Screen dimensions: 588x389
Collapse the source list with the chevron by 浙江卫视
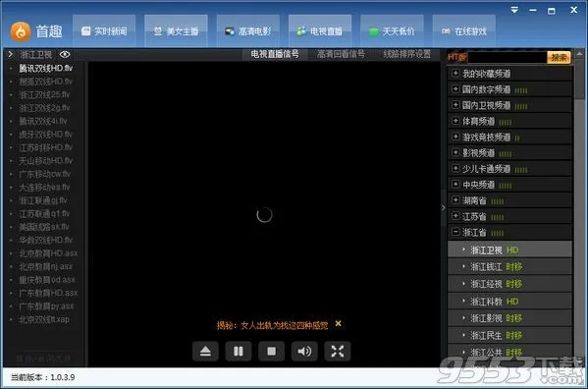[11, 55]
